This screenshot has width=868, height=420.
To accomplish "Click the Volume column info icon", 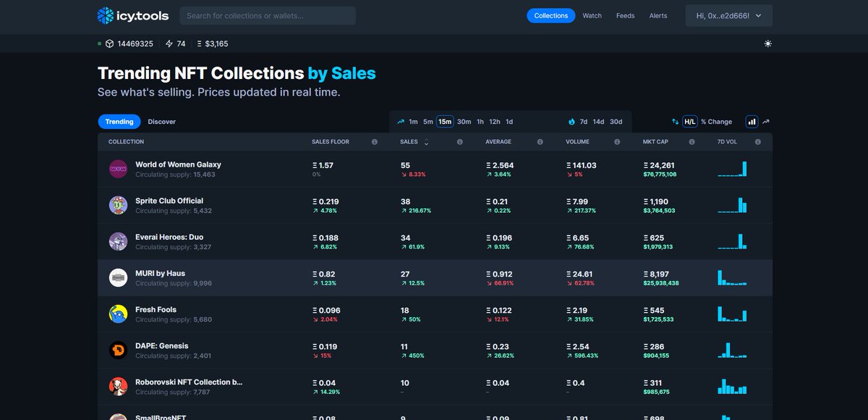I will point(617,142).
